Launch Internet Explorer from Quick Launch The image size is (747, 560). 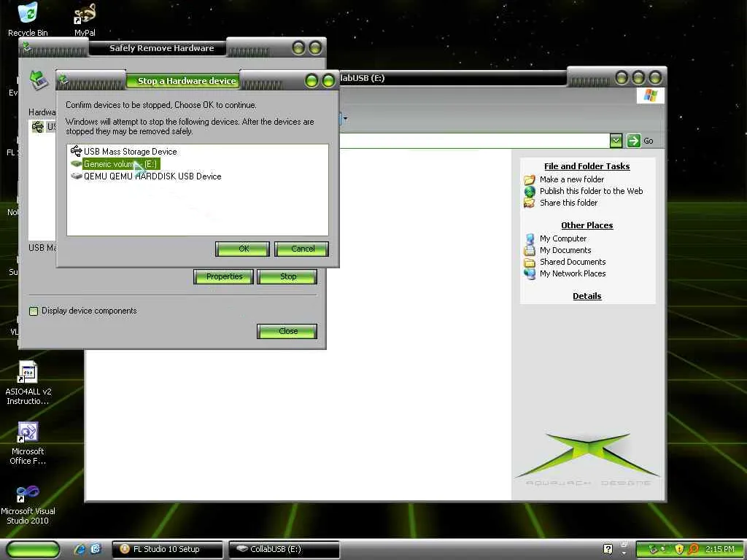point(80,549)
